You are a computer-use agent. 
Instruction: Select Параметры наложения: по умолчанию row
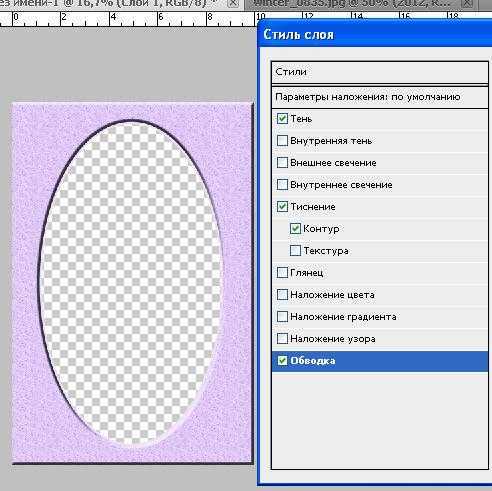point(380,97)
